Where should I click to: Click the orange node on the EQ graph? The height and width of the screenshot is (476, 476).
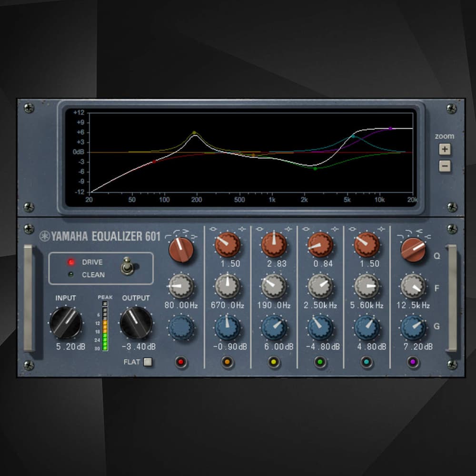click(x=254, y=155)
